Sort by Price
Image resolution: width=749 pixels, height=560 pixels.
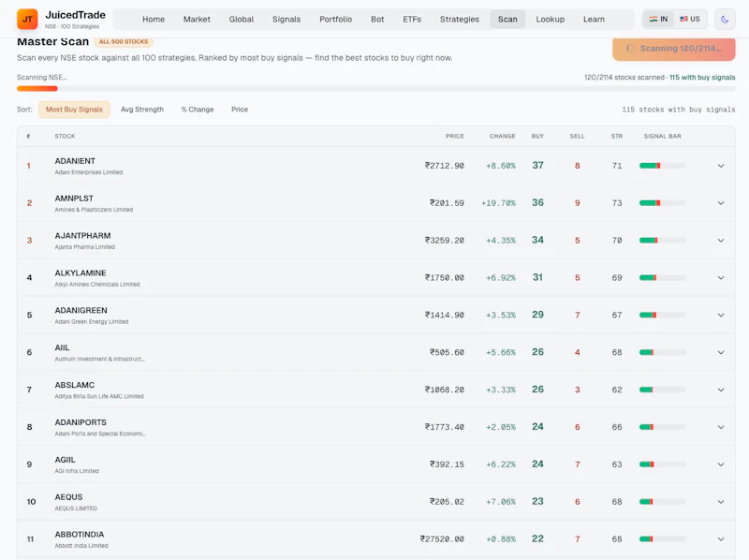pos(240,110)
